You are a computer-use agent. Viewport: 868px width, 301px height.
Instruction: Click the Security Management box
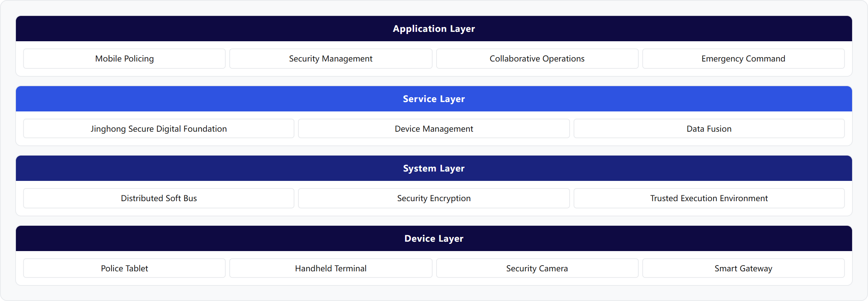pyautogui.click(x=331, y=59)
